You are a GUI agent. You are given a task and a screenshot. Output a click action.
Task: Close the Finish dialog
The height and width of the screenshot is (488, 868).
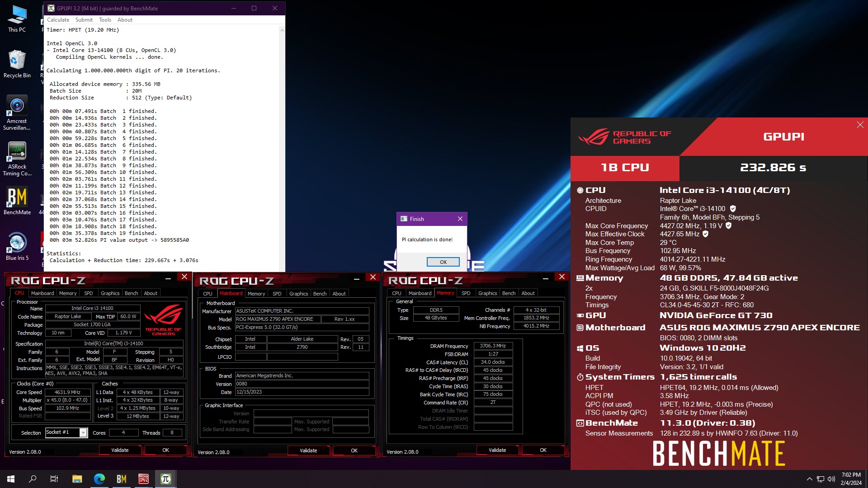(460, 219)
